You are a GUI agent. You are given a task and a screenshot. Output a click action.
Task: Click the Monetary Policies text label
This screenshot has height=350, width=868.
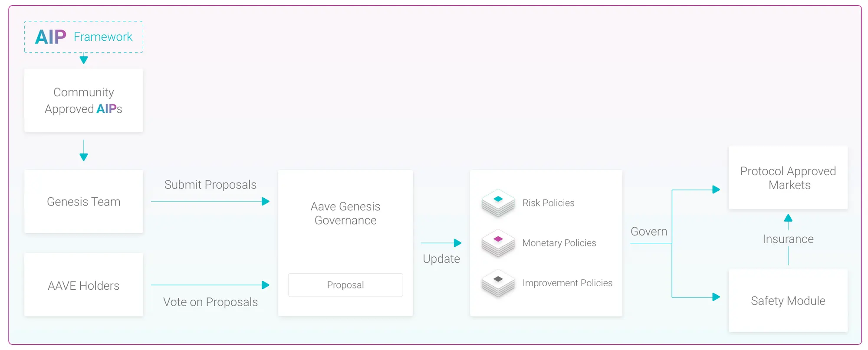pyautogui.click(x=559, y=243)
